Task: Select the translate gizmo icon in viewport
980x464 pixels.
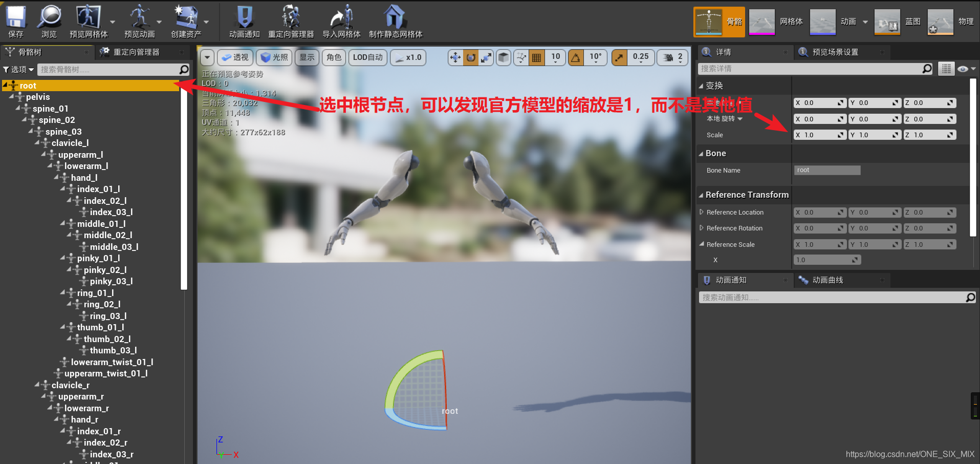Action: (x=454, y=57)
